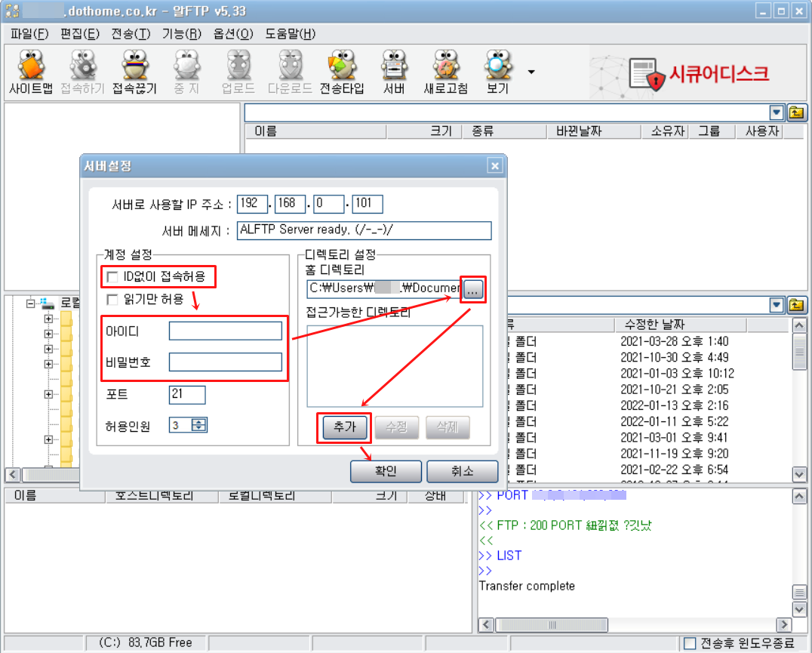Sort remote list by 바뀐날짜 column
This screenshot has width=812, height=653.
click(x=593, y=131)
